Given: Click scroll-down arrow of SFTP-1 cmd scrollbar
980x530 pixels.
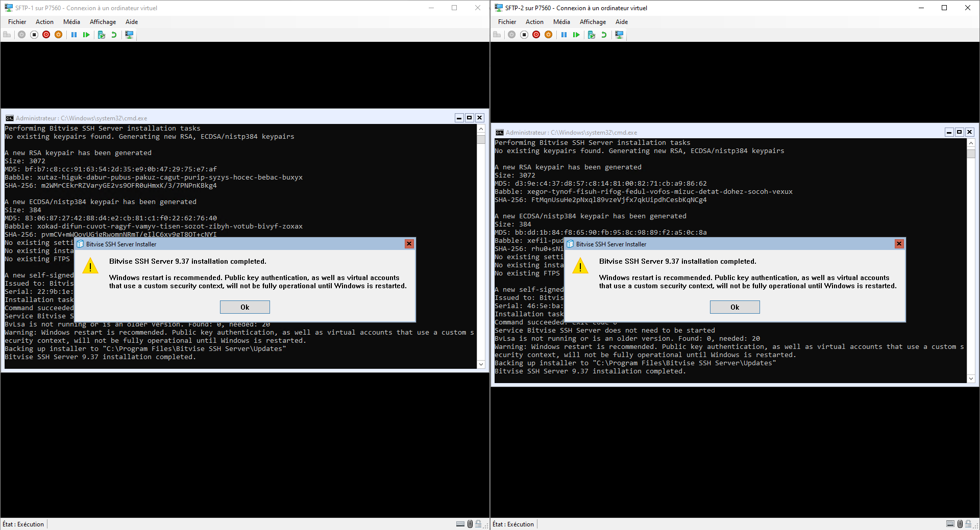Looking at the screenshot, I should pos(481,364).
